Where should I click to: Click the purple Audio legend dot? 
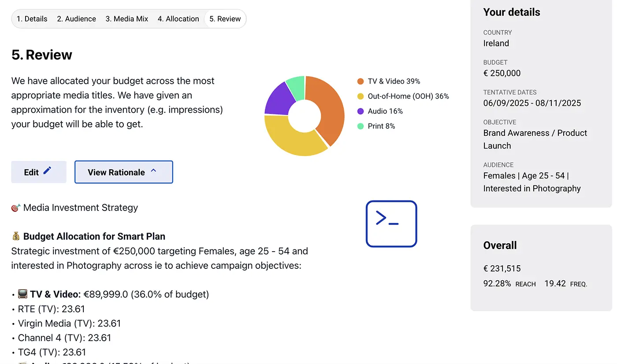click(360, 111)
